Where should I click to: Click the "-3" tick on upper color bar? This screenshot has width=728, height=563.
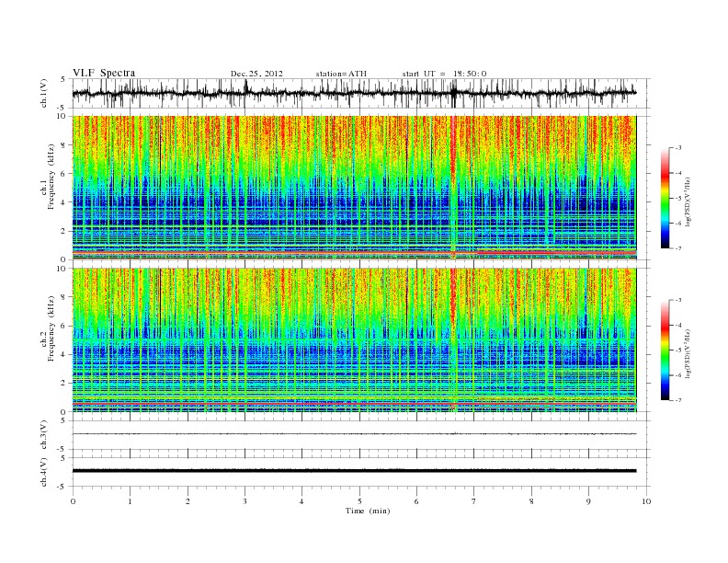tap(678, 148)
